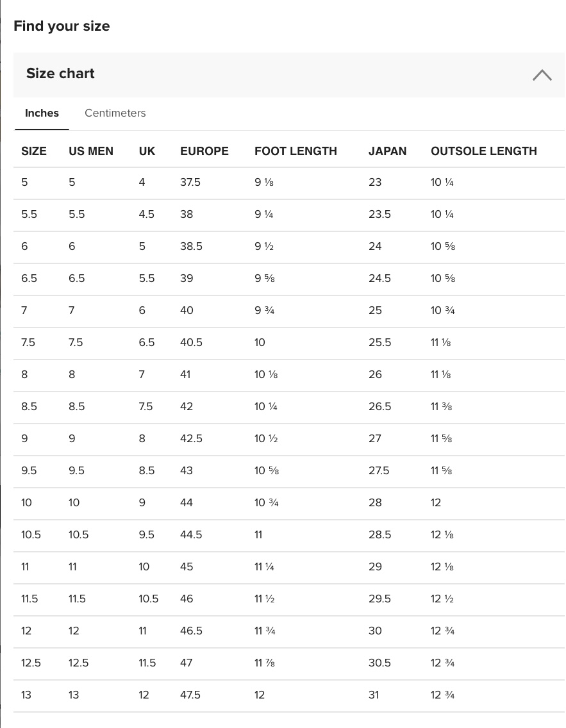Viewport: 566px width, 728px height.
Task: Click the SIZE column header
Action: pos(34,151)
